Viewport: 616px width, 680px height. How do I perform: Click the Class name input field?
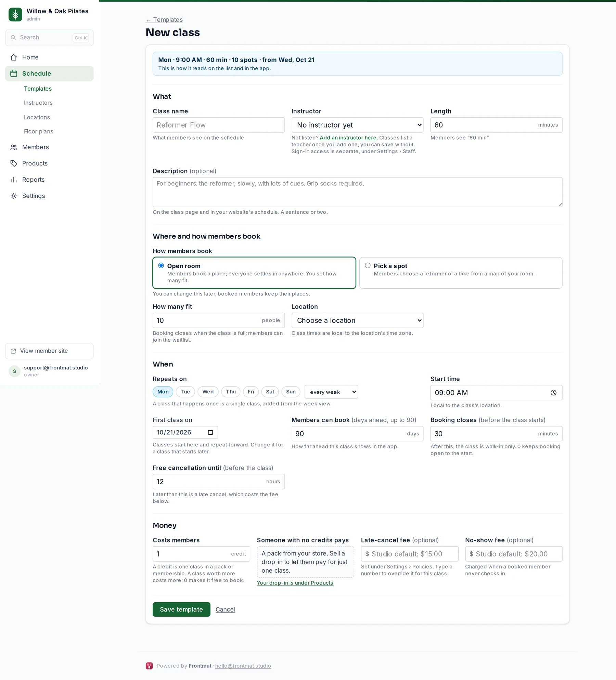coord(219,125)
